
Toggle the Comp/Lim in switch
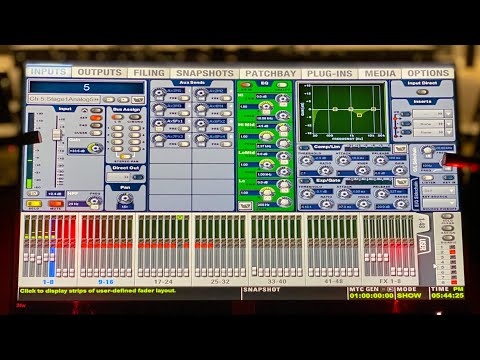click(x=304, y=148)
